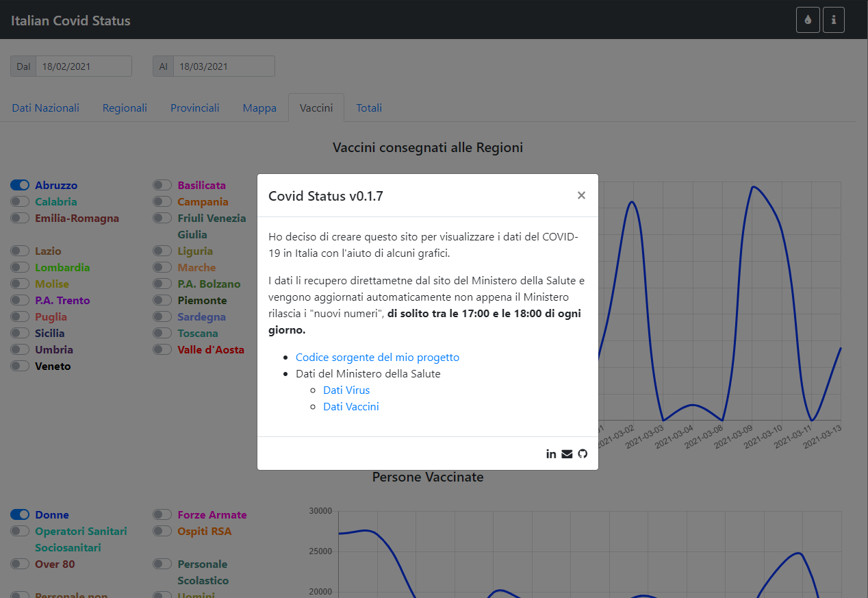Turn on the P.A. Bolzano switch
Viewport: 868px width, 598px height.
(x=162, y=284)
